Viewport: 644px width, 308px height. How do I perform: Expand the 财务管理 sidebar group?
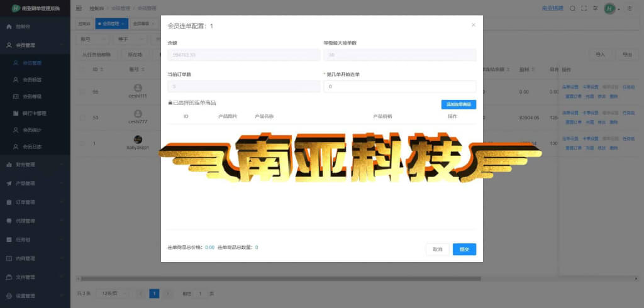[x=62, y=164]
